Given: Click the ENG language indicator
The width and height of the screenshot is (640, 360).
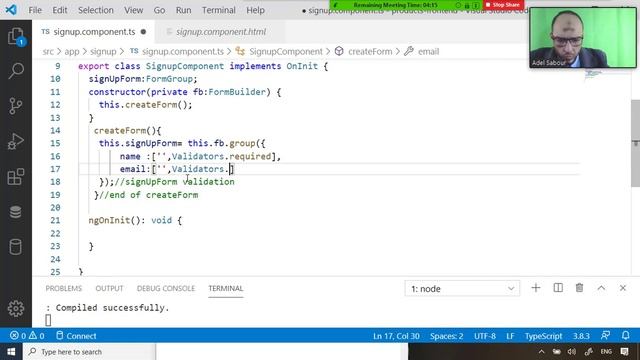Looking at the screenshot, I should [606, 351].
